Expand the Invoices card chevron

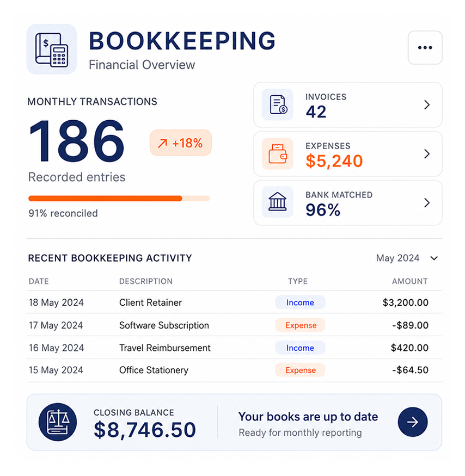[427, 105]
